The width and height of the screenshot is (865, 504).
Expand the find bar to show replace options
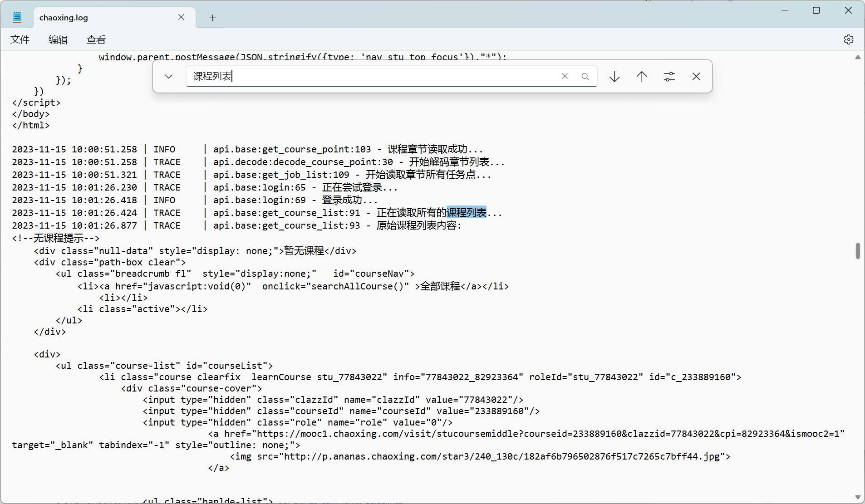point(168,76)
